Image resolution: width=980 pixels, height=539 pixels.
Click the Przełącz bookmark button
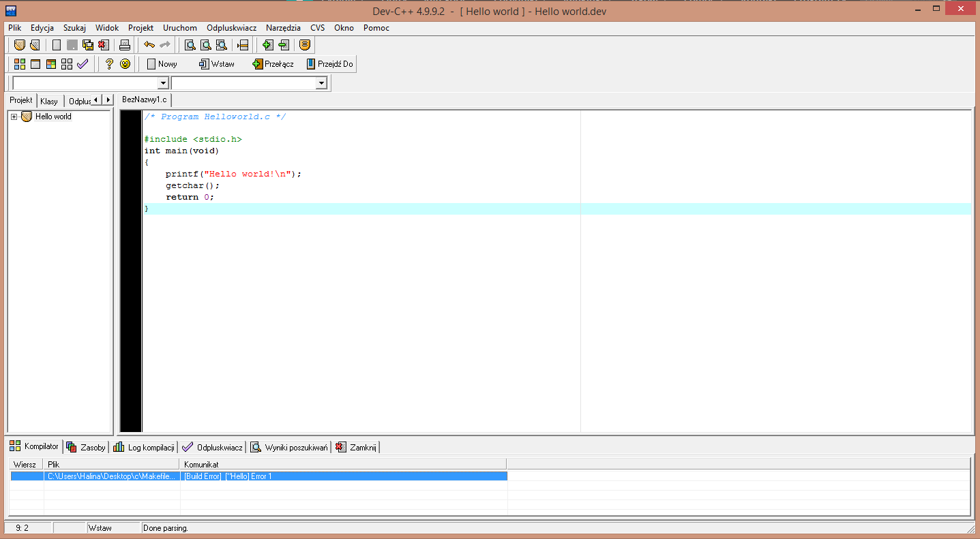tap(273, 64)
